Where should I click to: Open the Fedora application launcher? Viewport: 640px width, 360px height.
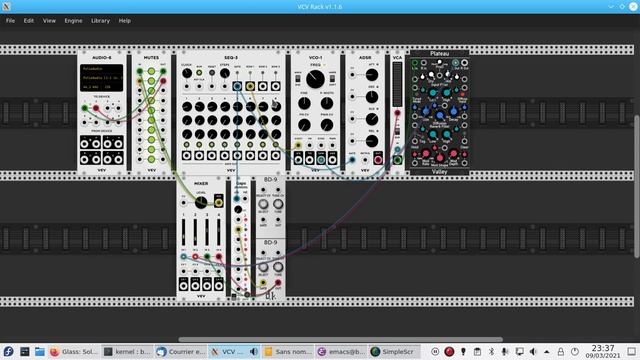8,351
